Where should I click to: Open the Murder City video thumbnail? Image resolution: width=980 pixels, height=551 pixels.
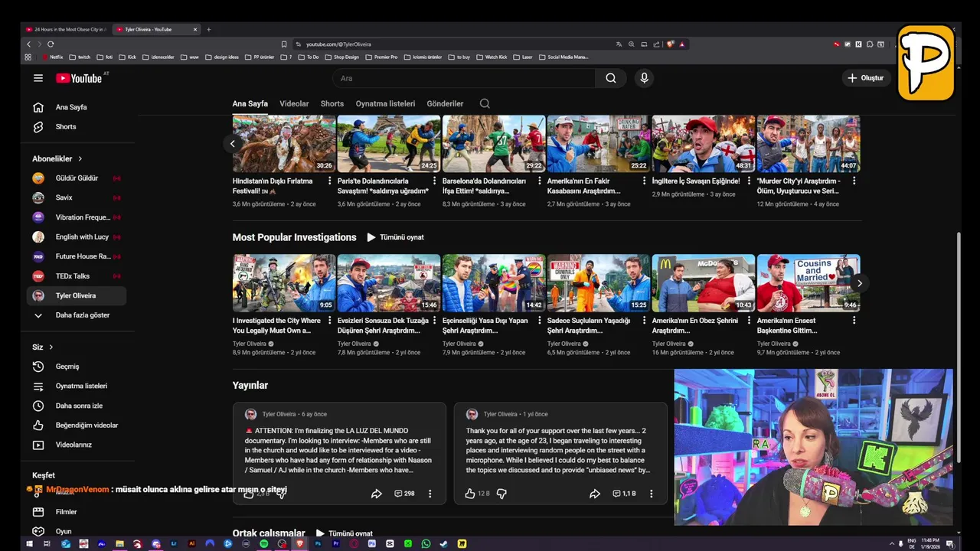coord(808,143)
